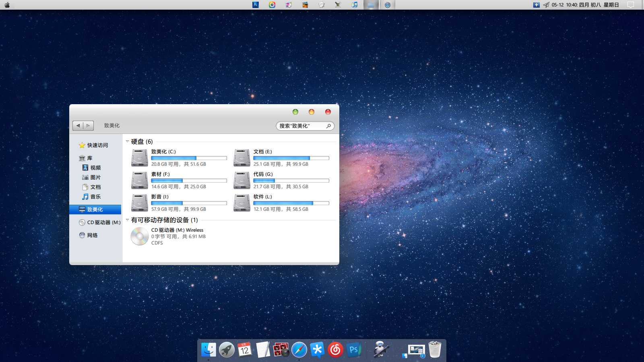Viewport: 644px width, 362px height.
Task: Select the 素材 (F:) drive
Action: pyautogui.click(x=179, y=180)
